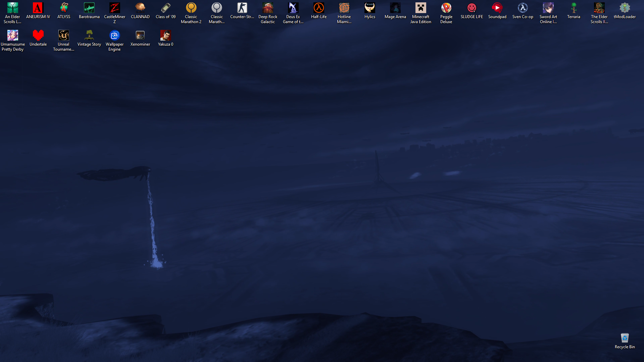
Task: Click the Soundpad desktop icon
Action: point(497,11)
